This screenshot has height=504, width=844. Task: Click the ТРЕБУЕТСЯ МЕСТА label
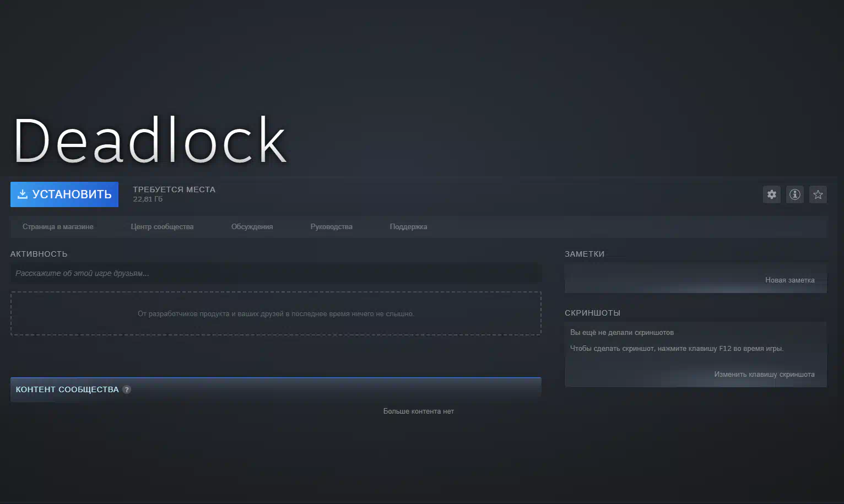click(174, 189)
